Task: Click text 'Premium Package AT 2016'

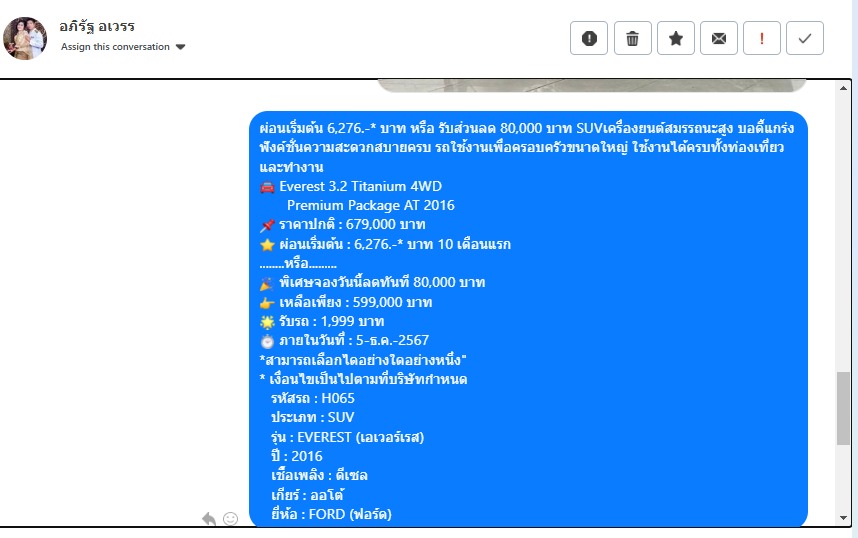Action: [370, 205]
